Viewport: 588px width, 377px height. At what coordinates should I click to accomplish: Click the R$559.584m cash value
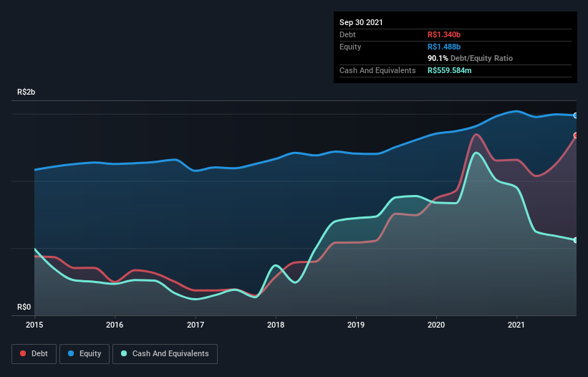(x=450, y=70)
